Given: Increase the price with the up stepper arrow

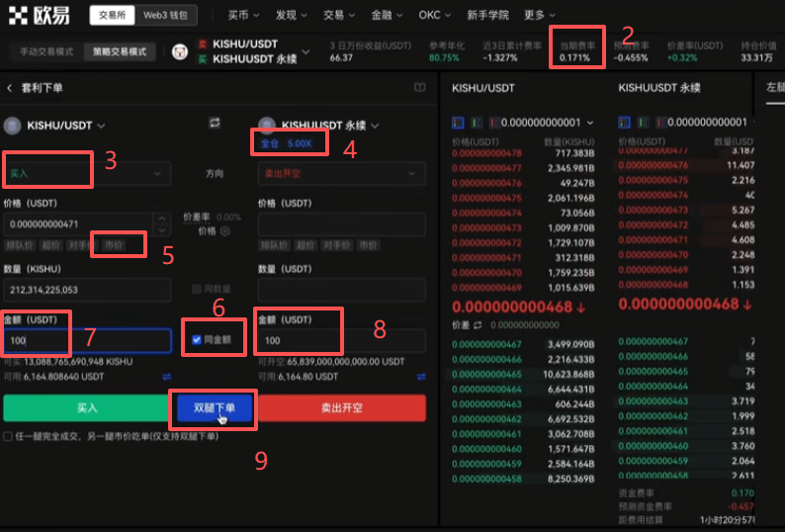Looking at the screenshot, I should pos(162,219).
